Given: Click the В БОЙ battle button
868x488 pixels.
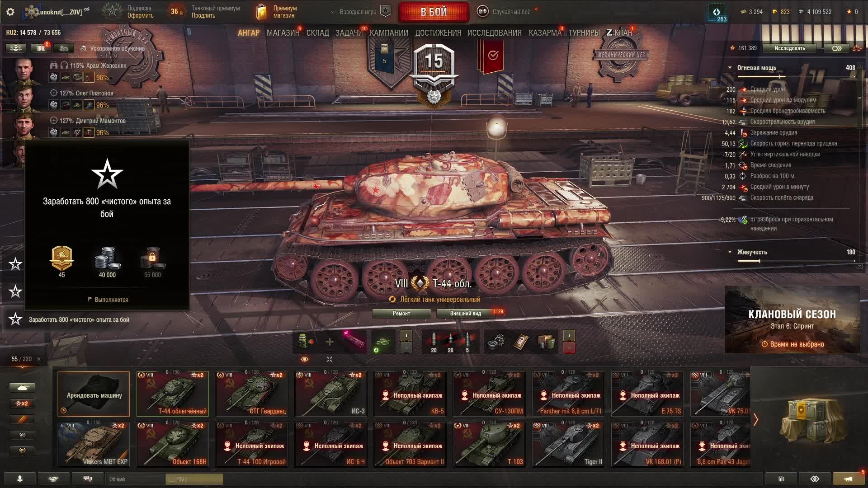Looking at the screenshot, I should (x=434, y=12).
